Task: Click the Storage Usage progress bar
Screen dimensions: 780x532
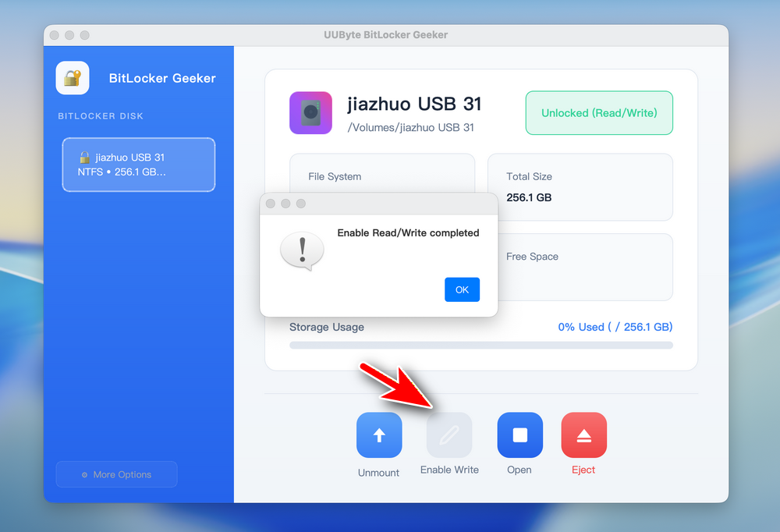Action: [480, 345]
